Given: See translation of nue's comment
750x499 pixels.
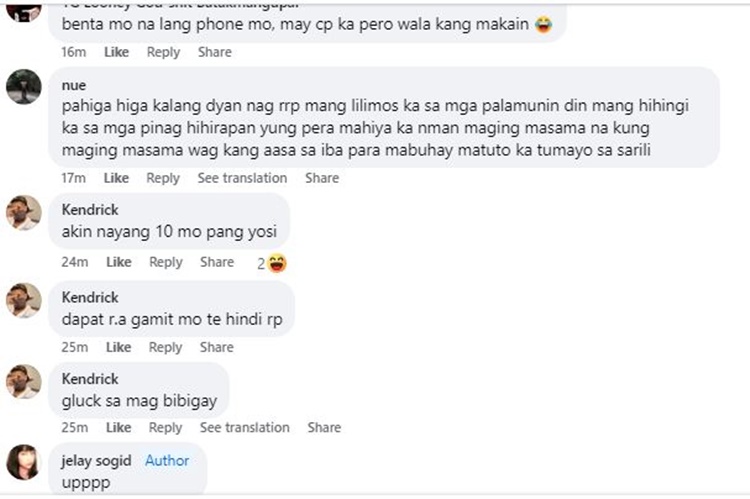Looking at the screenshot, I should click(x=243, y=178).
